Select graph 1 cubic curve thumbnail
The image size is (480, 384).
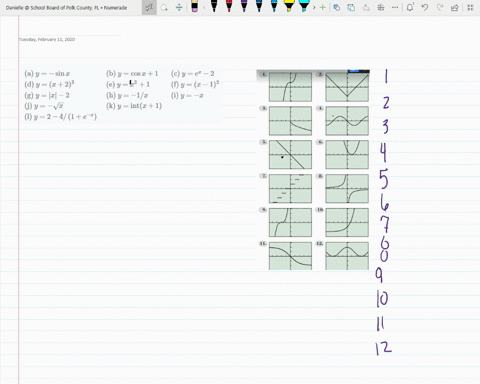(290, 87)
